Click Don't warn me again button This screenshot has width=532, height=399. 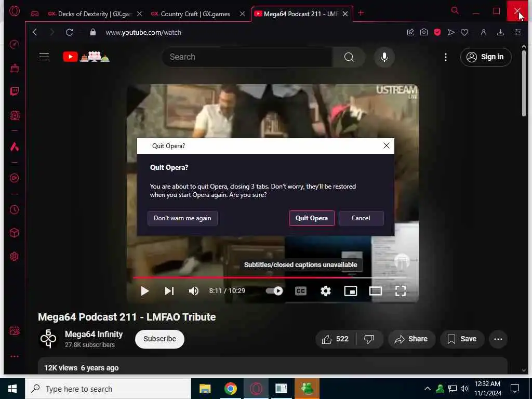pos(182,218)
